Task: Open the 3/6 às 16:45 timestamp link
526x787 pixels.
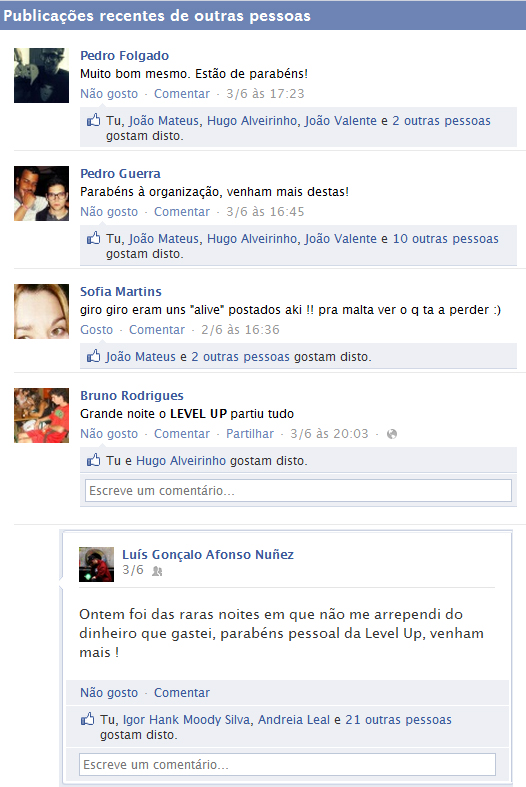Action: tap(265, 212)
